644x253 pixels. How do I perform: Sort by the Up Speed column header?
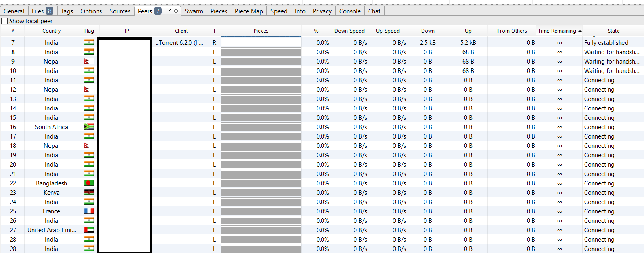(x=388, y=31)
